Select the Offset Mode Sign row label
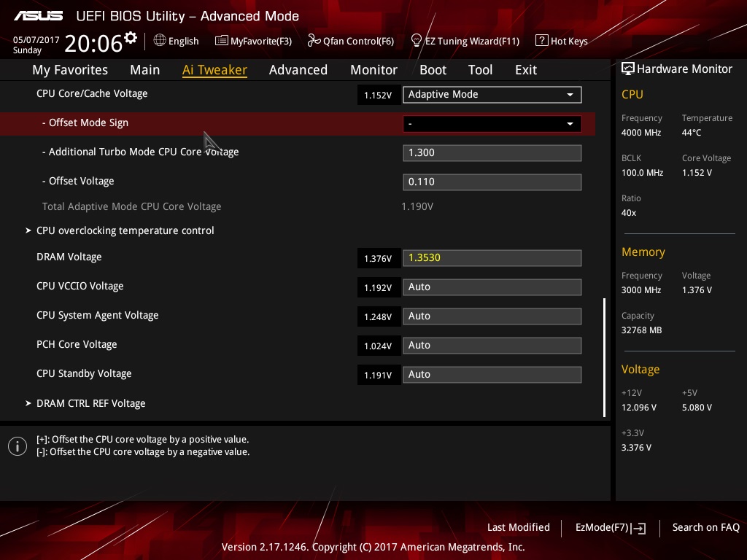This screenshot has height=560, width=747. (85, 122)
